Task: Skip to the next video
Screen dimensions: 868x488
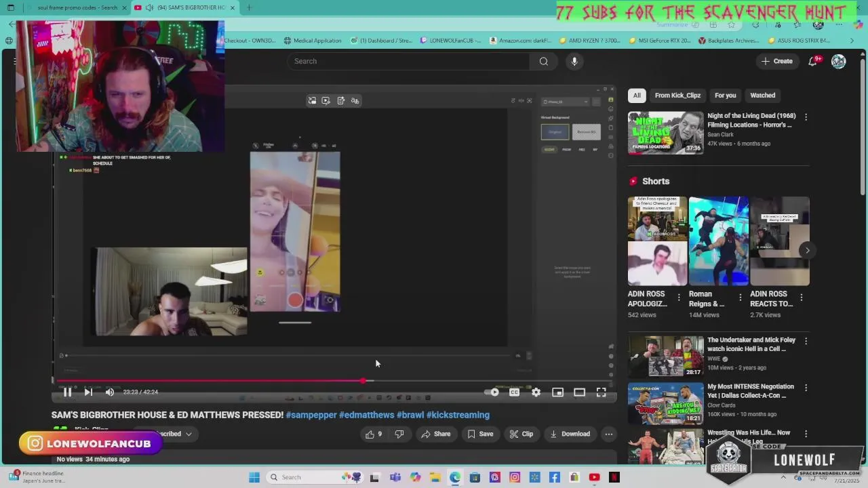Action: tap(88, 392)
